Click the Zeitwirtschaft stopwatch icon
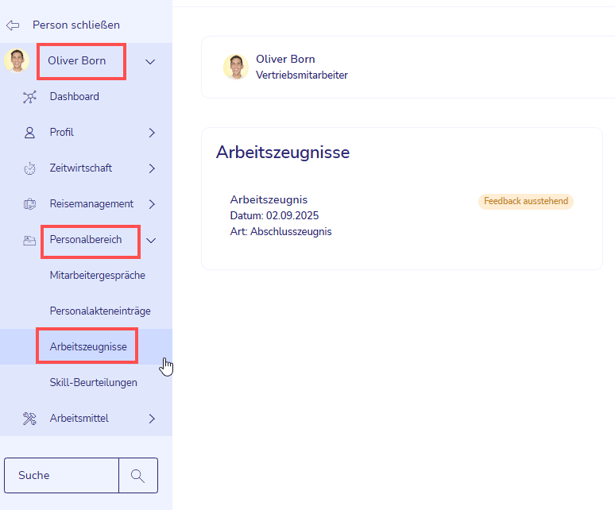Screen dimensions: 615x510 tap(30, 168)
